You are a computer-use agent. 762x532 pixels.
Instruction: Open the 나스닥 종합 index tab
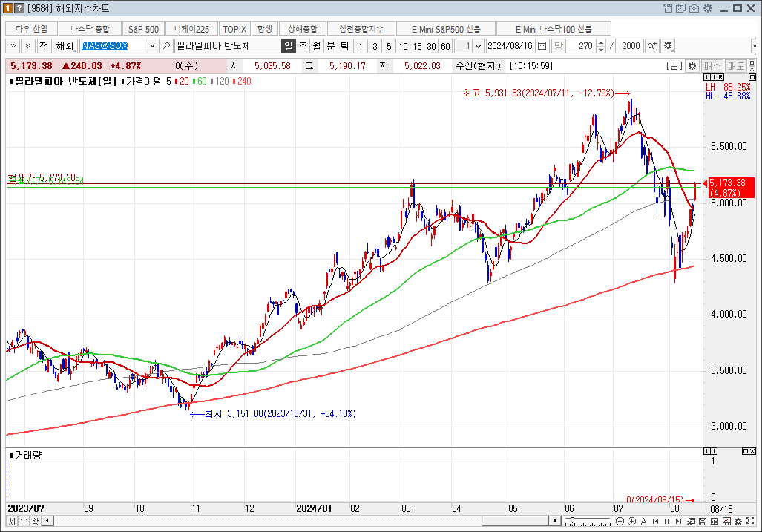[90, 29]
